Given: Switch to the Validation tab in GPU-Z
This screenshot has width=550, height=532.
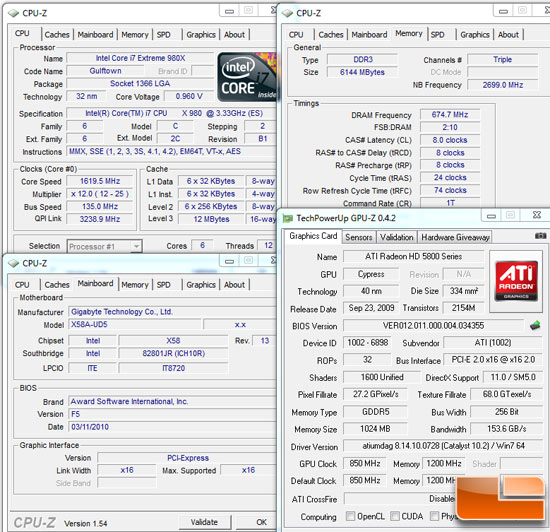Looking at the screenshot, I should 397,237.
